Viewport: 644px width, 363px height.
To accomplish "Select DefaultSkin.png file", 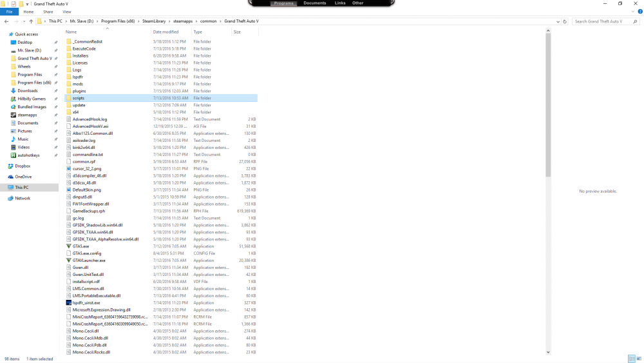I will coord(87,190).
